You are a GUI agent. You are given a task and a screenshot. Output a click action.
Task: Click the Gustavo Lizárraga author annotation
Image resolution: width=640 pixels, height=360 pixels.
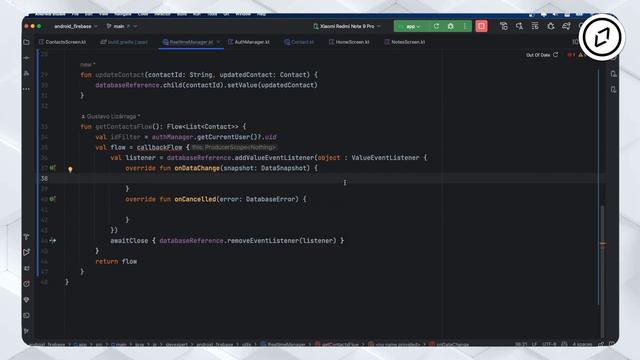(x=111, y=116)
